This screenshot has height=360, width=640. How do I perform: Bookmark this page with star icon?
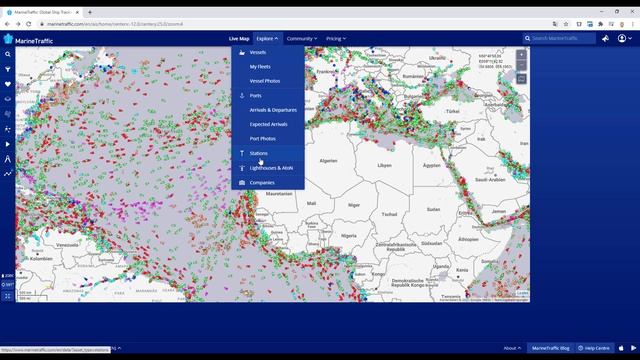coord(566,24)
